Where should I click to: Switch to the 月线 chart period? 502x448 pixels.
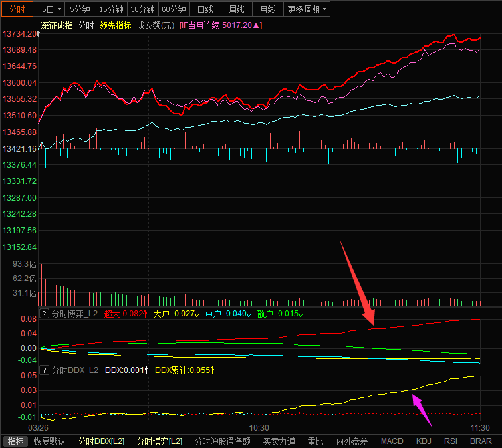click(x=268, y=9)
